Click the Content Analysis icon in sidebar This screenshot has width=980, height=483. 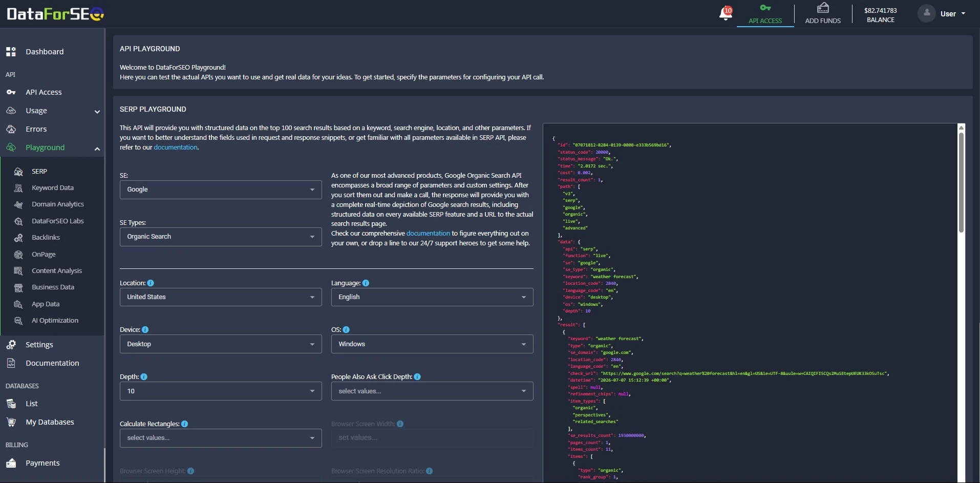[18, 271]
